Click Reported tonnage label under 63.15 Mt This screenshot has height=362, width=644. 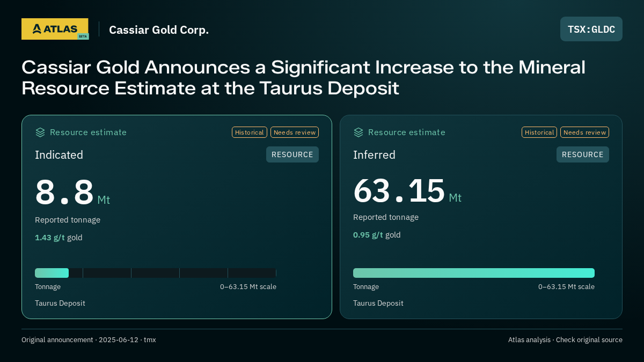(x=386, y=217)
